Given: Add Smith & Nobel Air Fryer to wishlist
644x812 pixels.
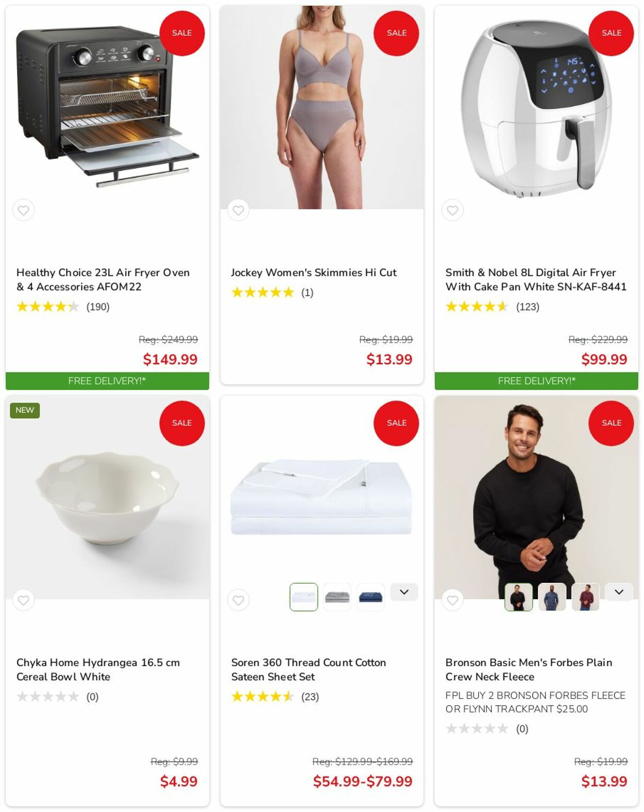Looking at the screenshot, I should click(x=452, y=210).
